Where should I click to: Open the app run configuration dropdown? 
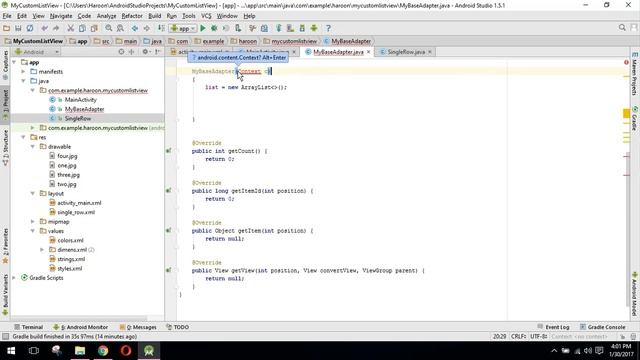pyautogui.click(x=184, y=29)
